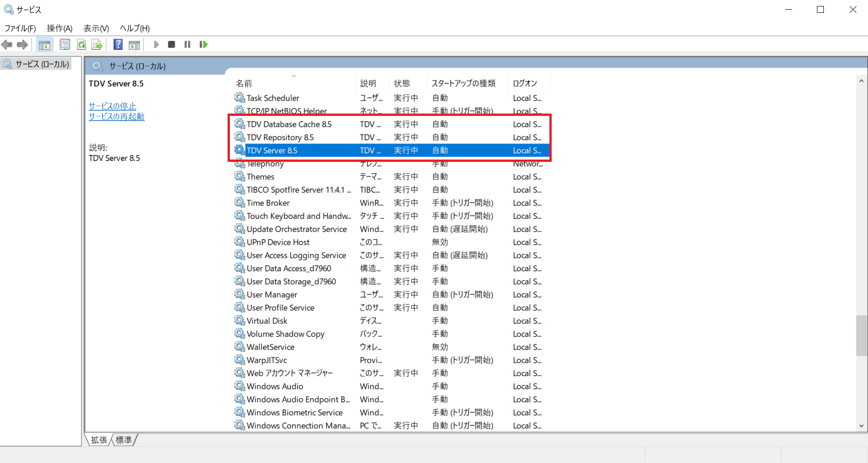The height and width of the screenshot is (463, 868).
Task: Click the Stop Service square icon
Action: [171, 45]
